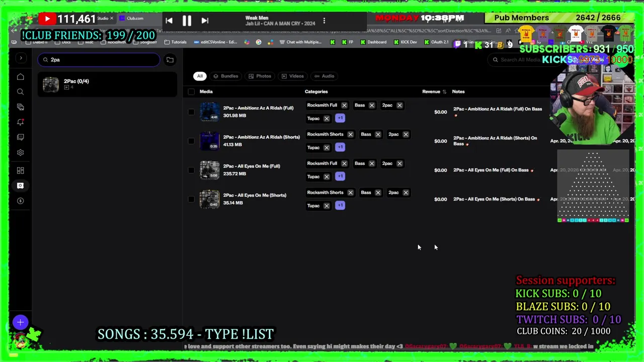Remove Bass tag from All Eyes On Me (Shorts)
The image size is (644, 362).
[x=378, y=193]
